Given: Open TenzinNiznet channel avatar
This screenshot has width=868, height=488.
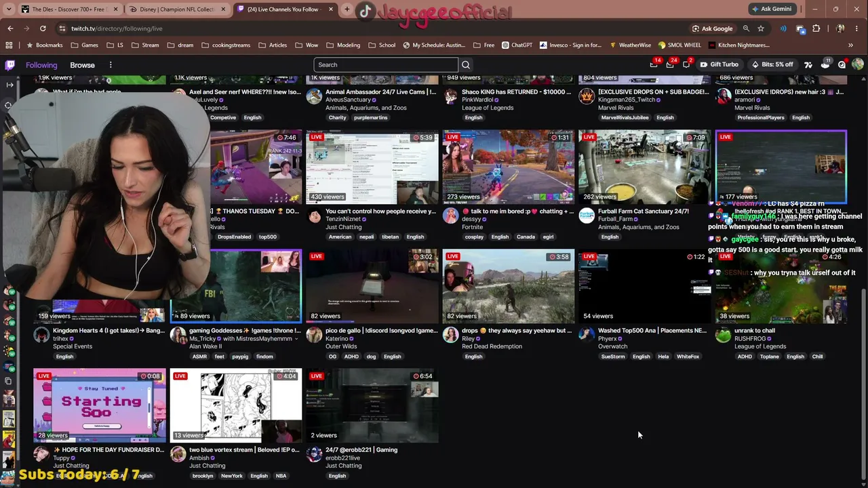Looking at the screenshot, I should [314, 216].
